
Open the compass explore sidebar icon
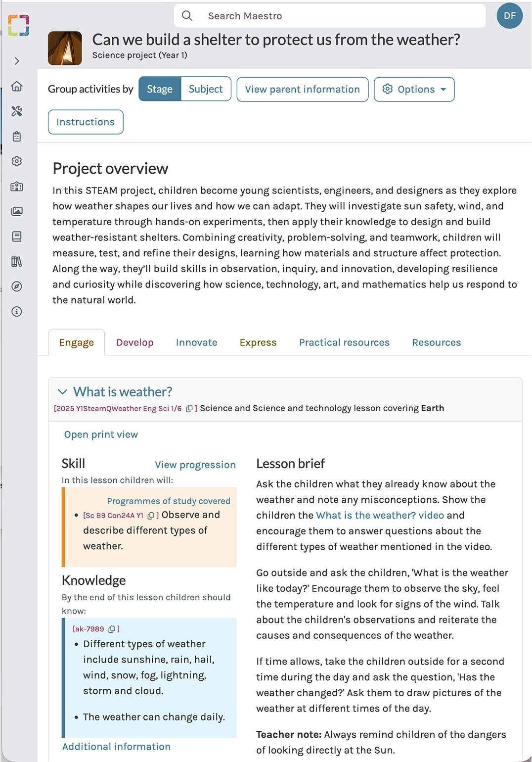[x=17, y=286]
